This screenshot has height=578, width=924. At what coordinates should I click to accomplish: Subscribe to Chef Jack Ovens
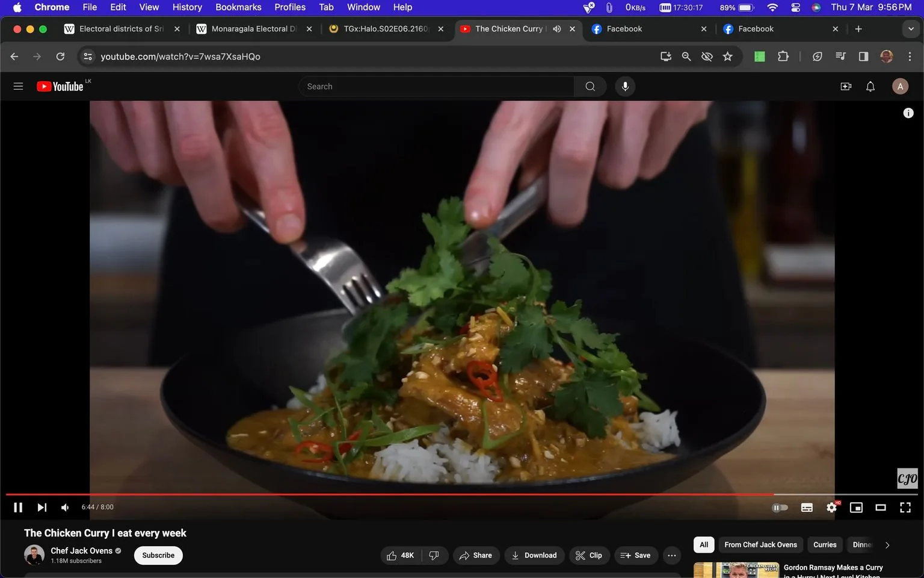point(158,555)
